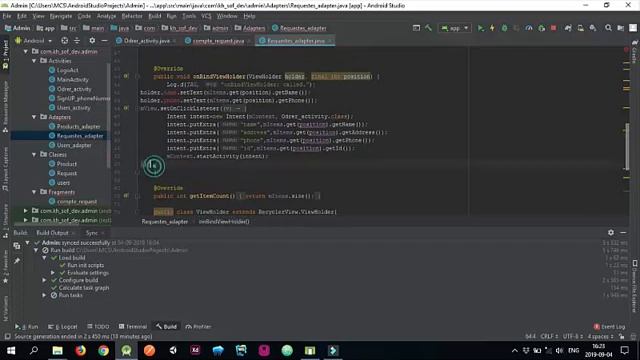Expand the Evaluate settings node
Viewport: 640px width, 360px height.
(x=53, y=273)
